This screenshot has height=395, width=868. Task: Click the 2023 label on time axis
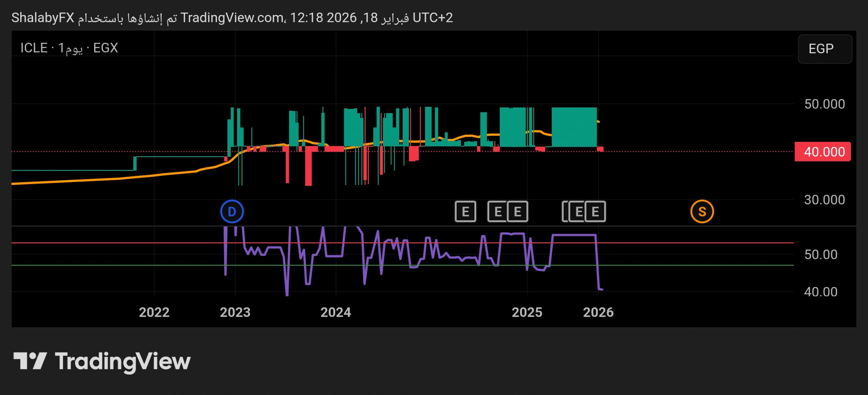point(235,312)
